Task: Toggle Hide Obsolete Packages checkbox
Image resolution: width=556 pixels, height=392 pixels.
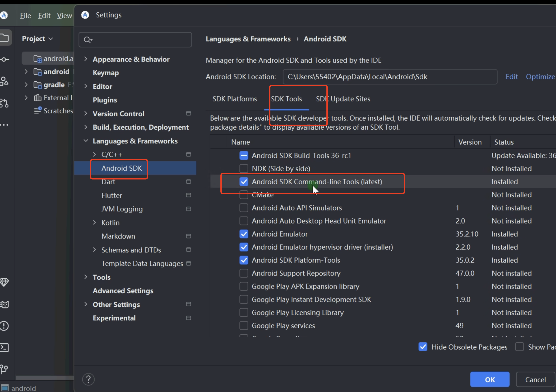Action: coord(423,347)
